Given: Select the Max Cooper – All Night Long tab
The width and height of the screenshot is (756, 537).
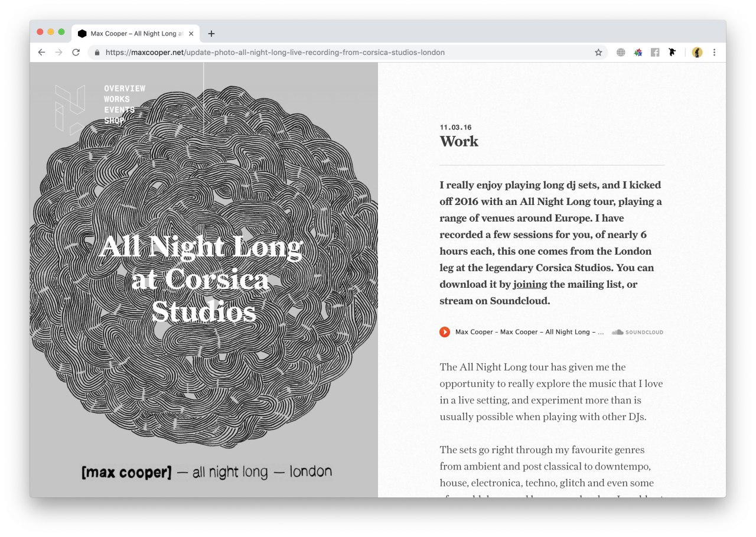Looking at the screenshot, I should point(136,34).
